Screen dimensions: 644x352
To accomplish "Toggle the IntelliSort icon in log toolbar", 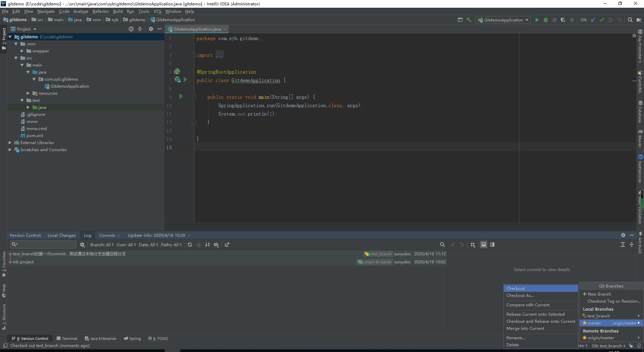I will (207, 245).
